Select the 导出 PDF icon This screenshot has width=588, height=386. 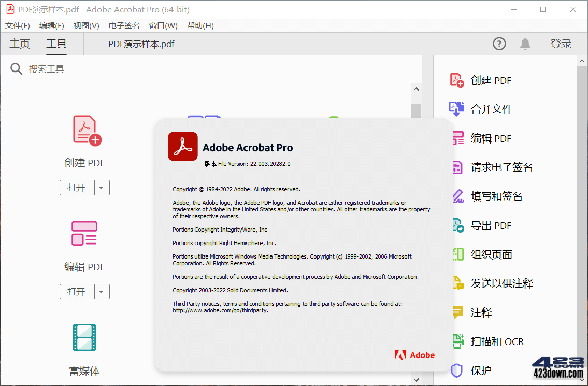click(x=456, y=225)
